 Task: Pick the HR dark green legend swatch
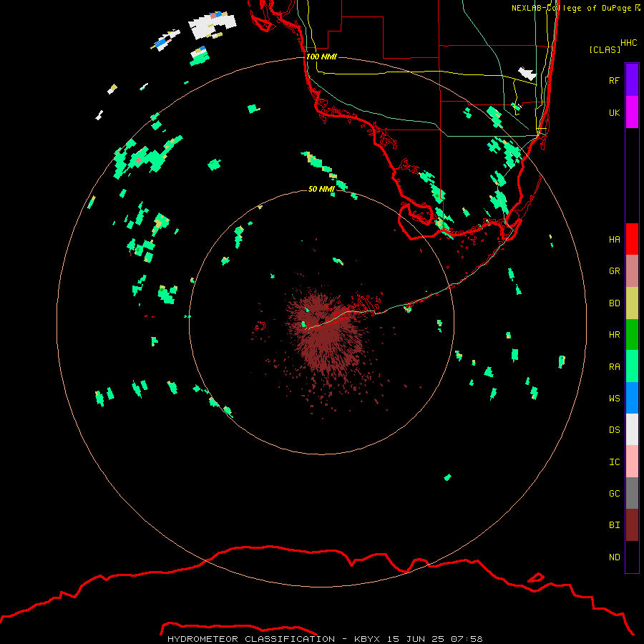632,335
